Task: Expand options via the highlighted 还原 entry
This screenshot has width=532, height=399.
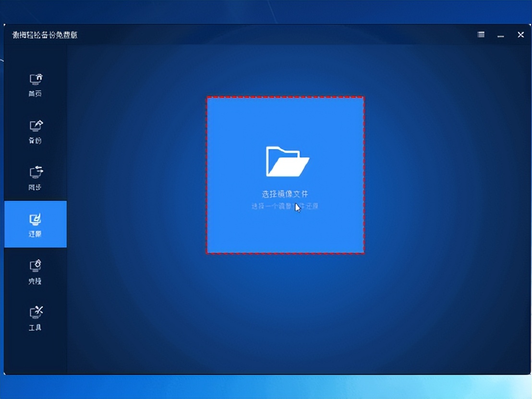Action: [x=35, y=224]
